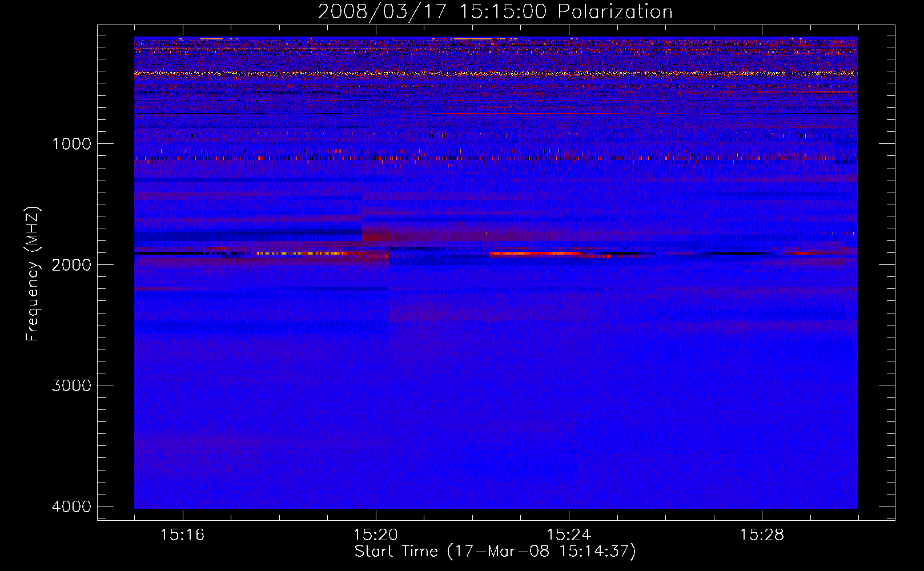Click the plot title '2008/03/17 15:15:00 Polarization'

[x=495, y=12]
